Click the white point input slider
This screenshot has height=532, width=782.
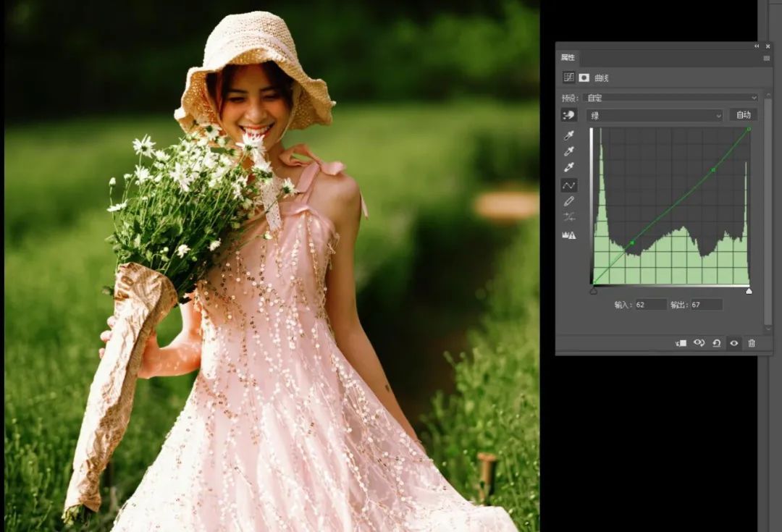click(x=749, y=291)
